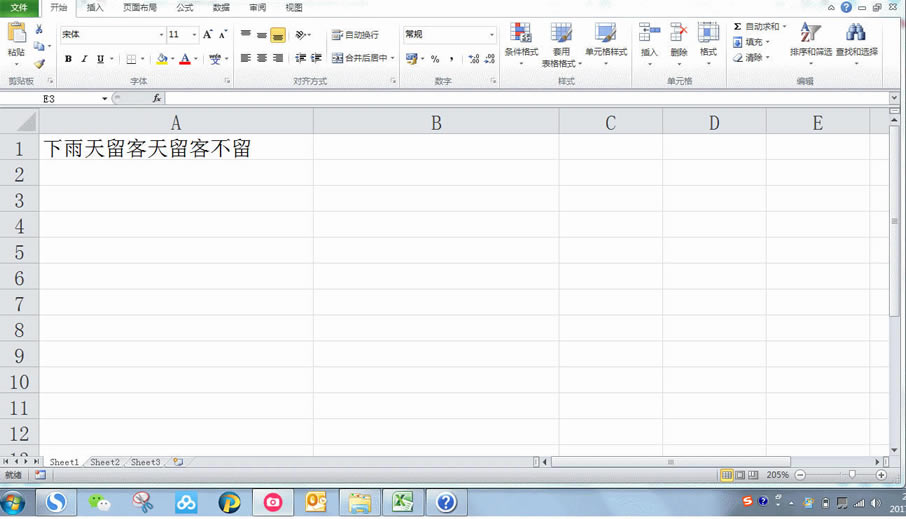Apply the red font color
This screenshot has height=519, width=906.
(x=185, y=59)
